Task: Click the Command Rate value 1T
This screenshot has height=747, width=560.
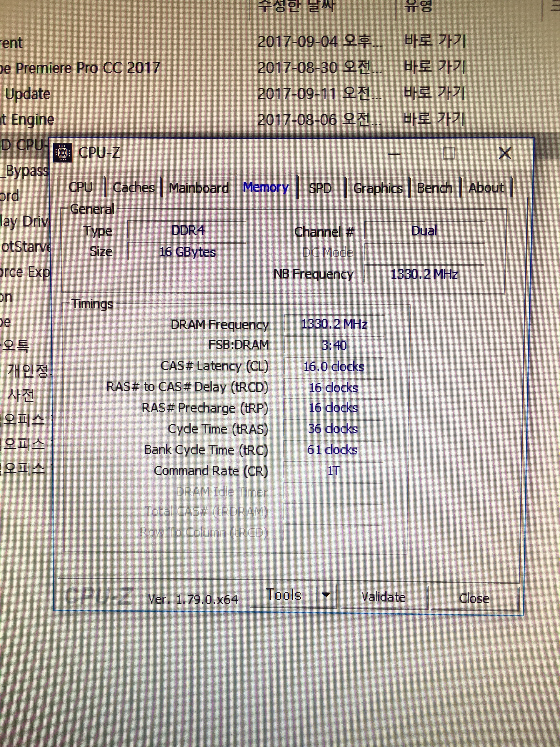Action: [333, 471]
